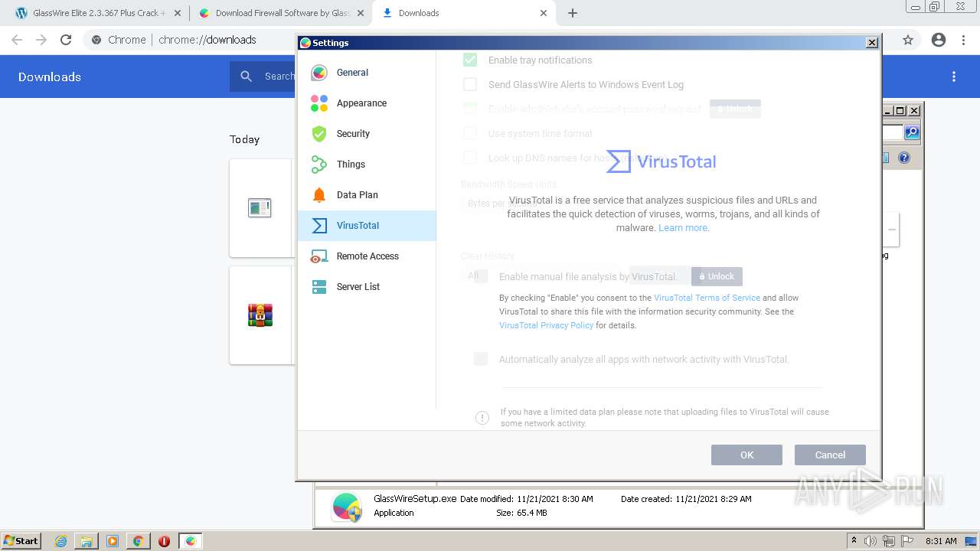Click the Appearance colored dots icon

point(319,103)
